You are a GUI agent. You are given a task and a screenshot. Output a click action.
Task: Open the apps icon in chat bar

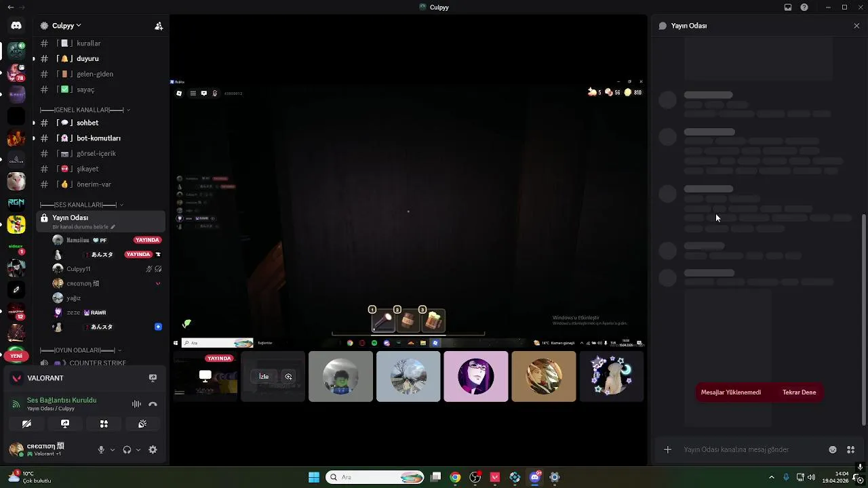[x=851, y=449]
